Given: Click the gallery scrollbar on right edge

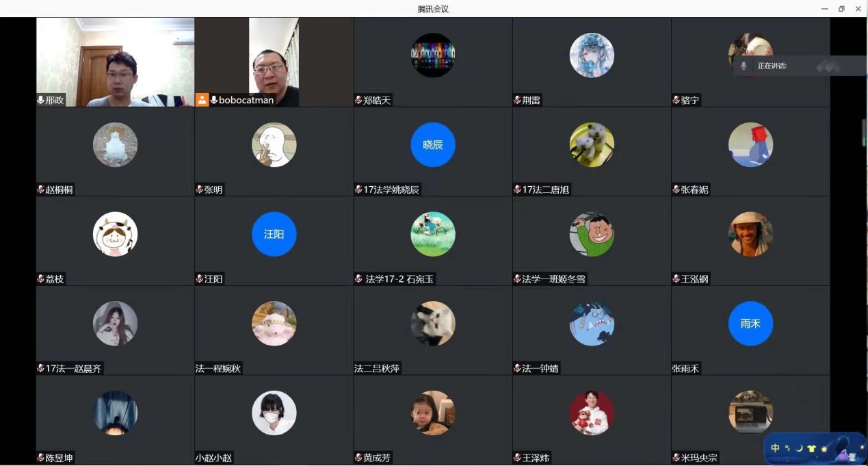Looking at the screenshot, I should pyautogui.click(x=864, y=132).
